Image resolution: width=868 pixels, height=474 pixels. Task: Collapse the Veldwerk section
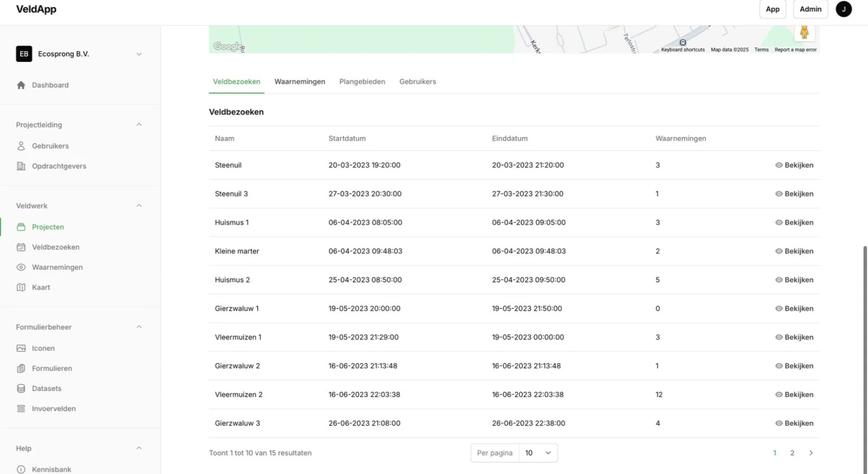click(x=139, y=206)
